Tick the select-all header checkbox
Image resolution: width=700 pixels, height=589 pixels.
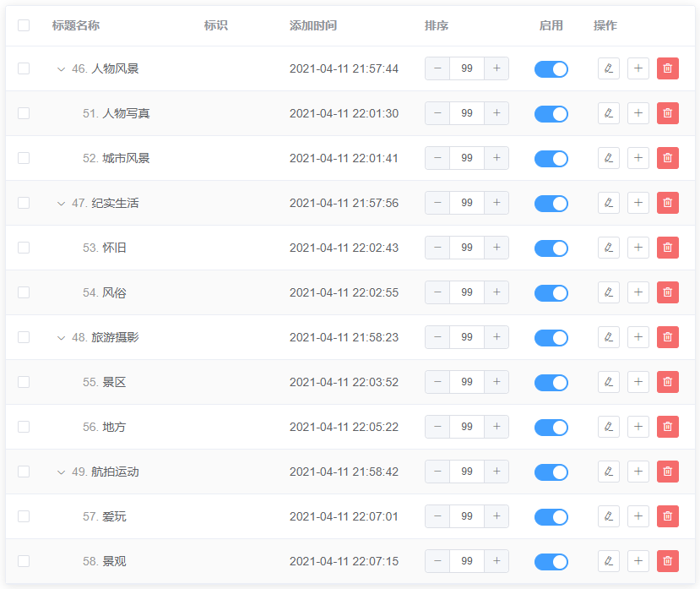coord(24,25)
